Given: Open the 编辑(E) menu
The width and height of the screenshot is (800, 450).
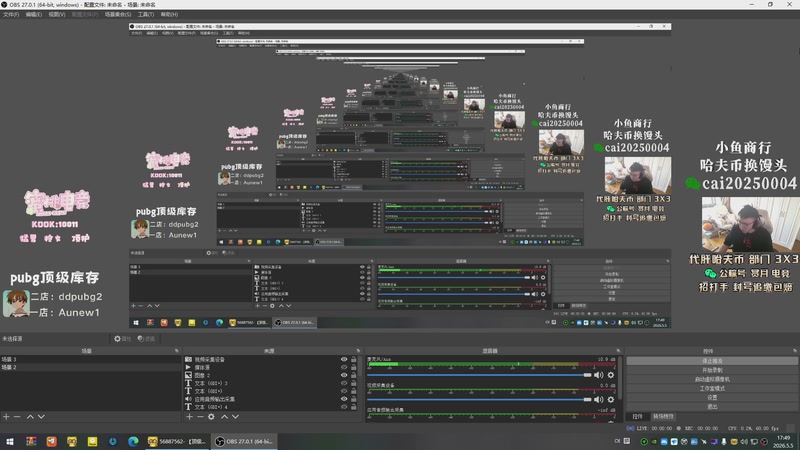Looking at the screenshot, I should [34, 14].
